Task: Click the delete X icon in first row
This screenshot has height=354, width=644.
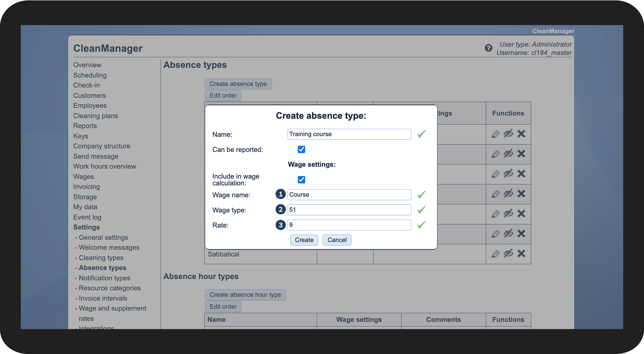Action: (521, 134)
